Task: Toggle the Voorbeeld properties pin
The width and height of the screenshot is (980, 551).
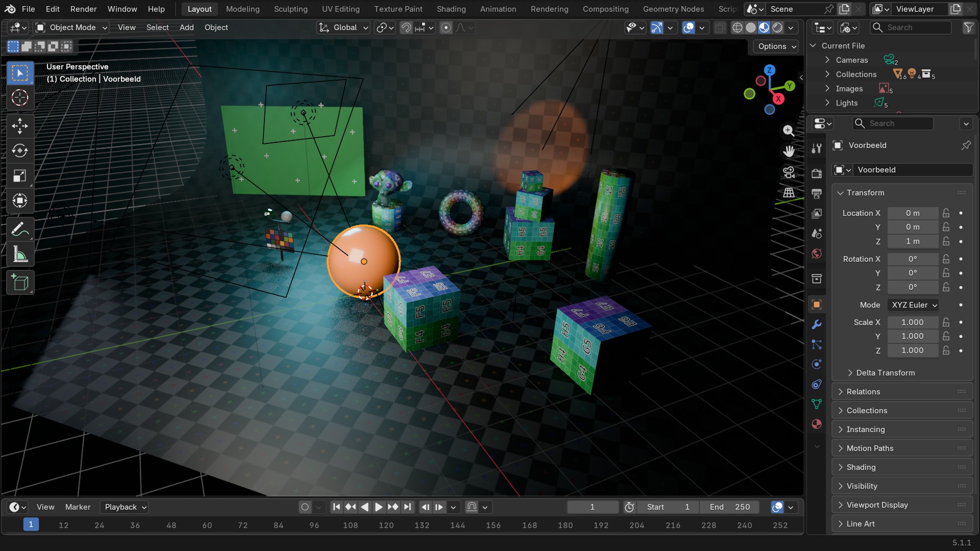Action: pyautogui.click(x=966, y=145)
